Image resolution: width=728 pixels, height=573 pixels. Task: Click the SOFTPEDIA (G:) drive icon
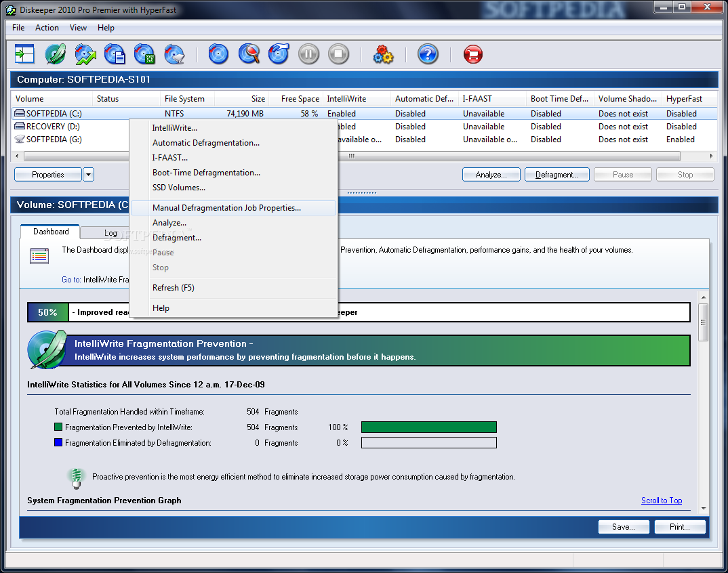pos(20,140)
